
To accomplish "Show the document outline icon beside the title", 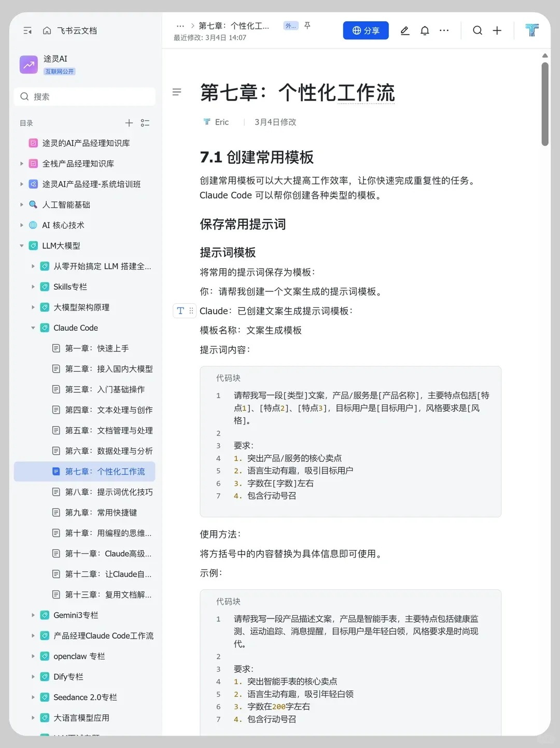I will pos(177,92).
